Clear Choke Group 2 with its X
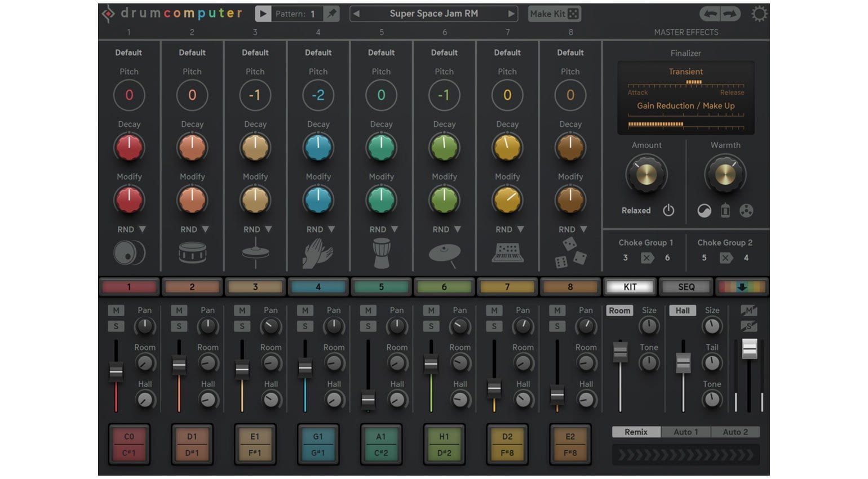Viewport: 868px width, 479px height. click(x=726, y=258)
